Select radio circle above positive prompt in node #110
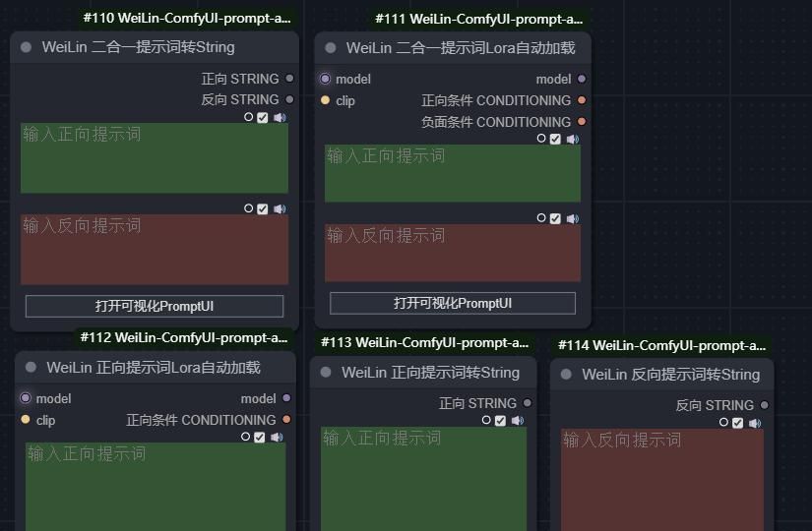Viewport: 812px width, 531px height. point(249,117)
